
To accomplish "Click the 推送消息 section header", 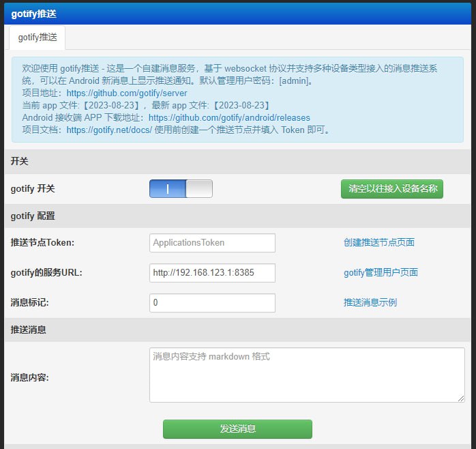I will (238, 330).
